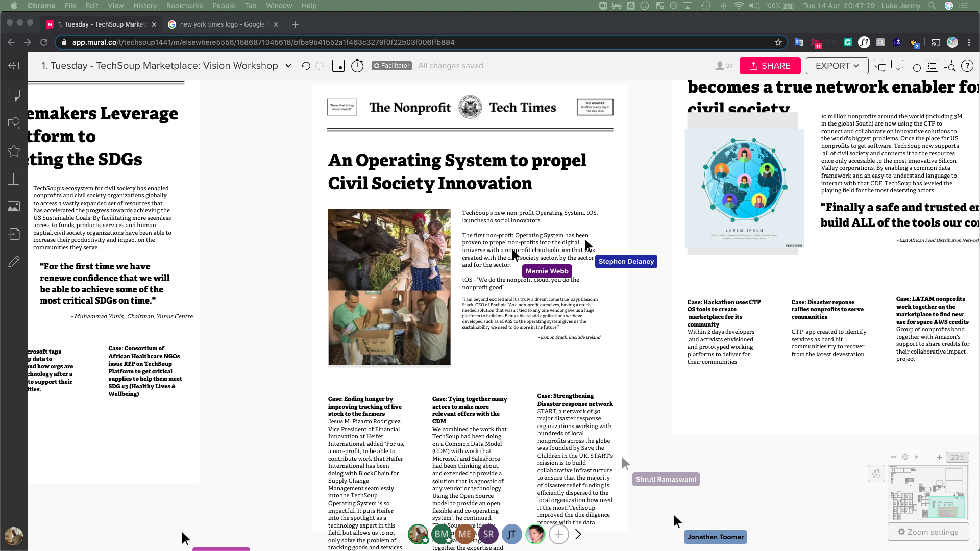Open Chrome three-dot menu
980x551 pixels.
tap(969, 42)
